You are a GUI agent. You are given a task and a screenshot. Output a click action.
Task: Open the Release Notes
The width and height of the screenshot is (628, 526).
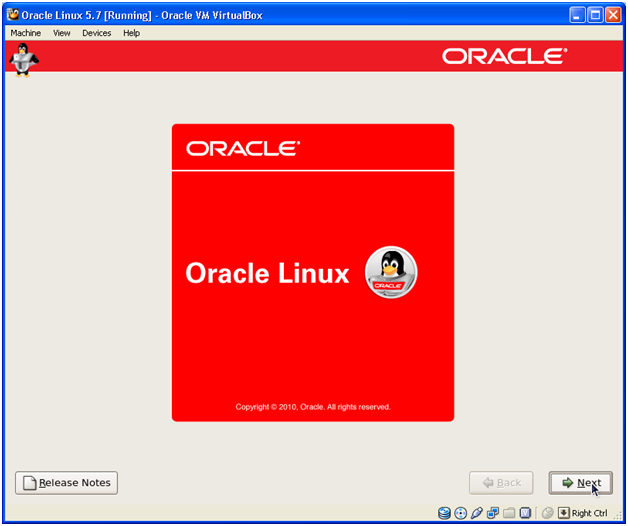(66, 483)
